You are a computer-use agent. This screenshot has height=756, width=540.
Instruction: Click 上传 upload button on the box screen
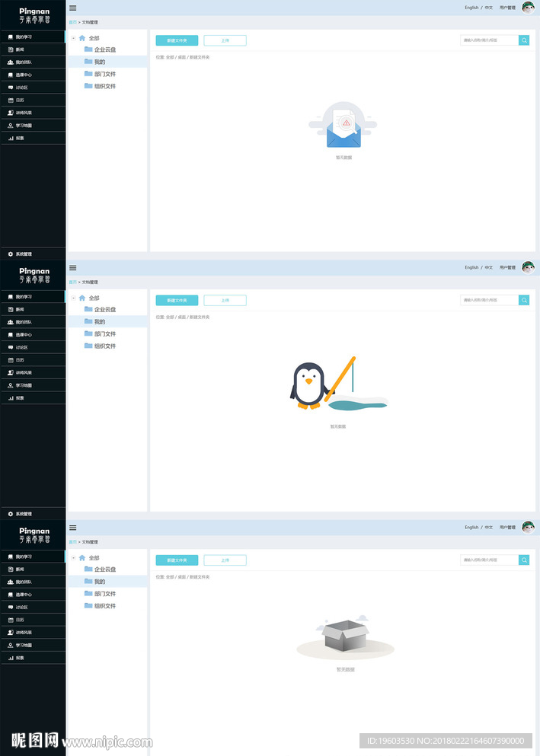coord(225,560)
